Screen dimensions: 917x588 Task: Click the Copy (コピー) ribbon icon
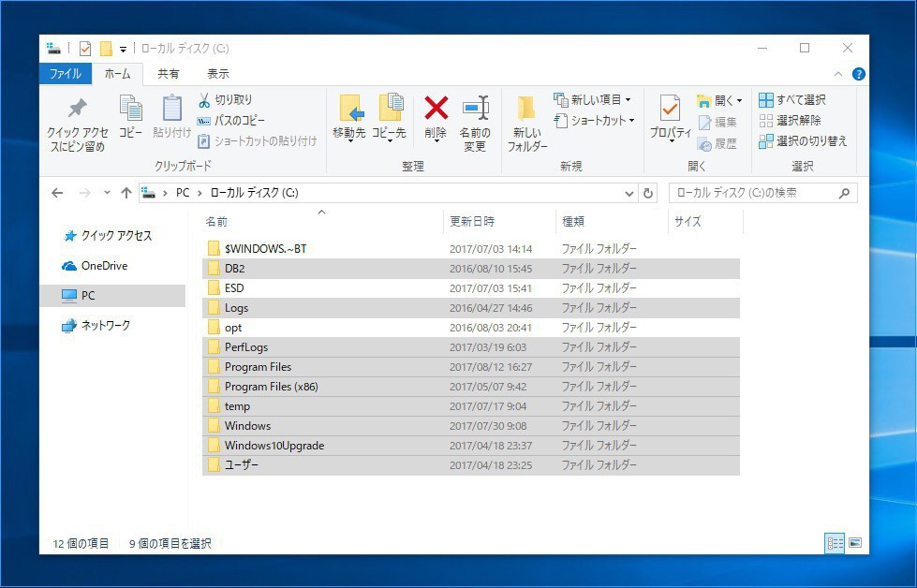130,109
